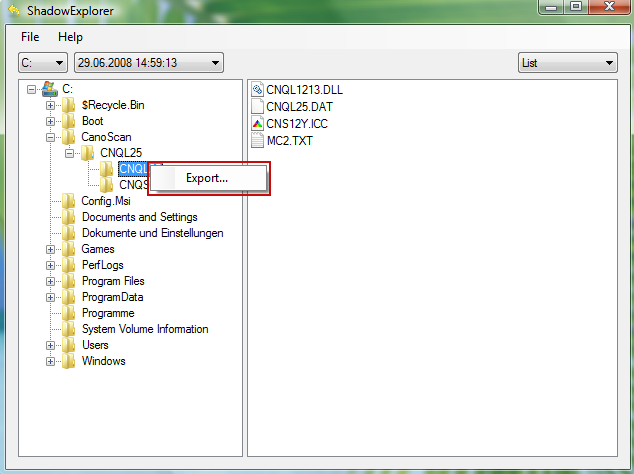Expand the Windows folder node
This screenshot has width=634, height=474.
coord(51,361)
